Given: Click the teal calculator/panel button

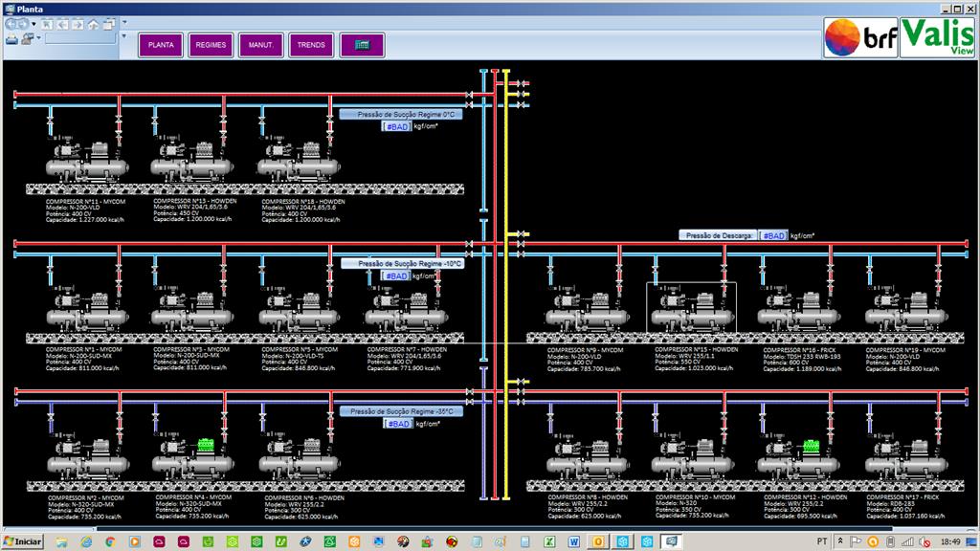Looking at the screenshot, I should [x=362, y=45].
